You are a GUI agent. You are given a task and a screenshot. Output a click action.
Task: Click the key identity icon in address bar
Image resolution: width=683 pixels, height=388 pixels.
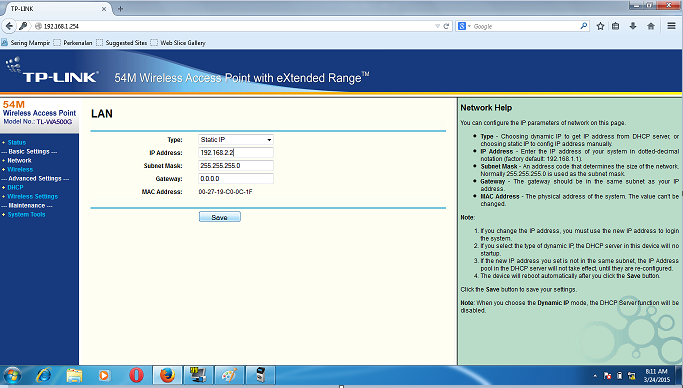(24, 26)
